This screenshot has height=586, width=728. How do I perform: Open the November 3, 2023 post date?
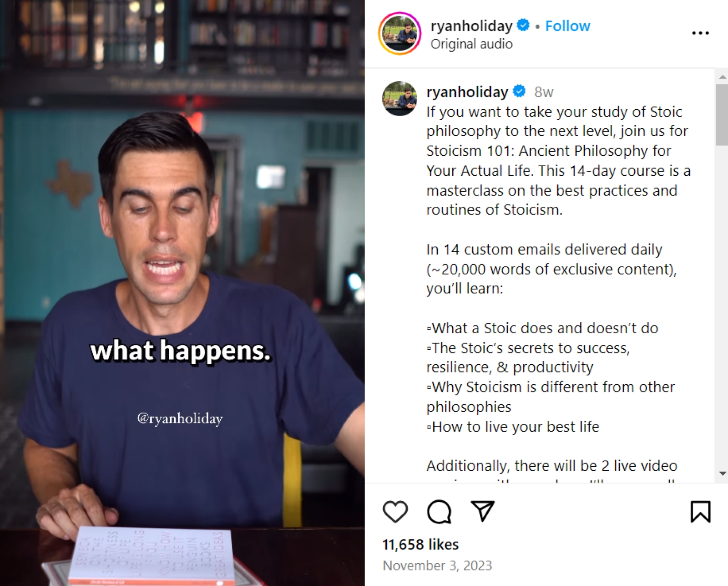point(437,566)
